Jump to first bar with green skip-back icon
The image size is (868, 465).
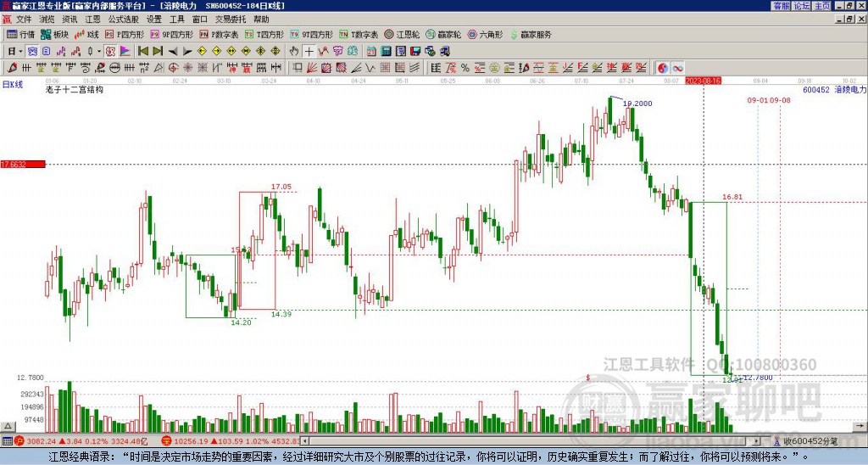click(x=142, y=52)
